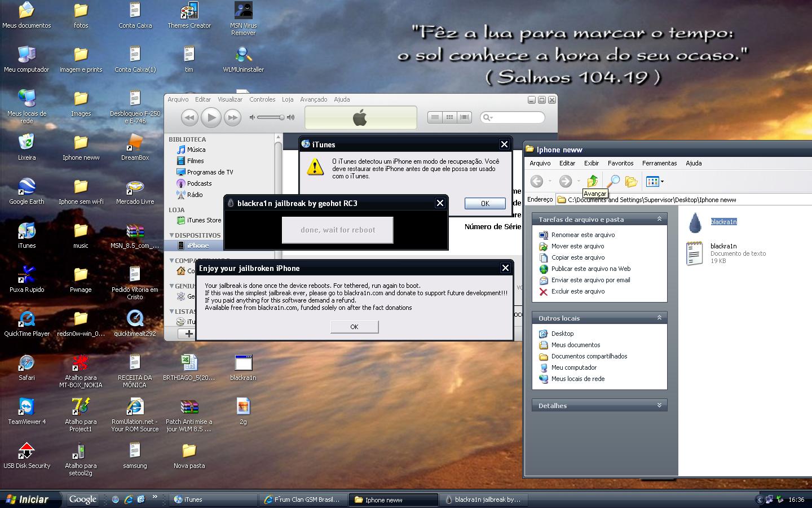Viewport: 812px width, 508px height.
Task: Click OK in Enjoy your jailbroken iPhone dialog
Action: [354, 327]
